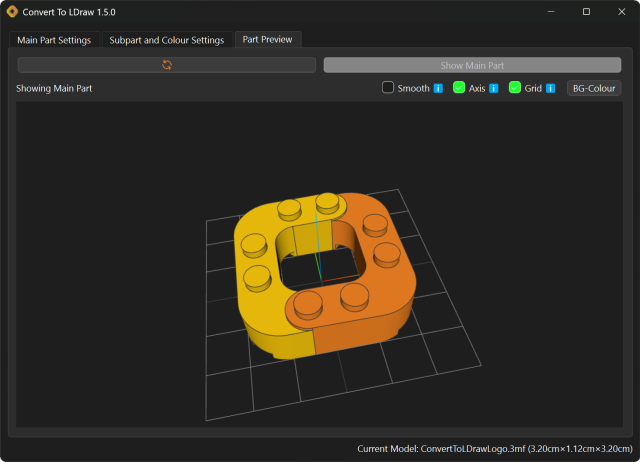Image resolution: width=640 pixels, height=462 pixels.
Task: Click the Current Model status text
Action: coord(495,449)
